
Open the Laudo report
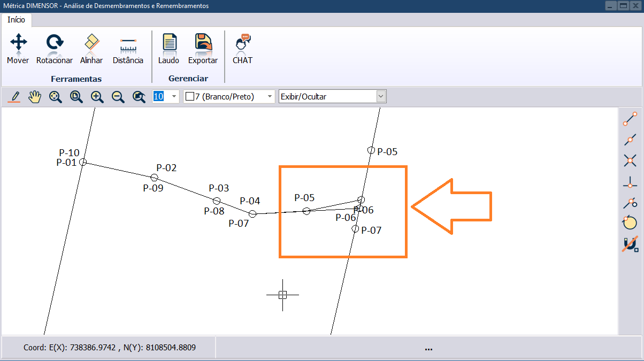pyautogui.click(x=168, y=48)
